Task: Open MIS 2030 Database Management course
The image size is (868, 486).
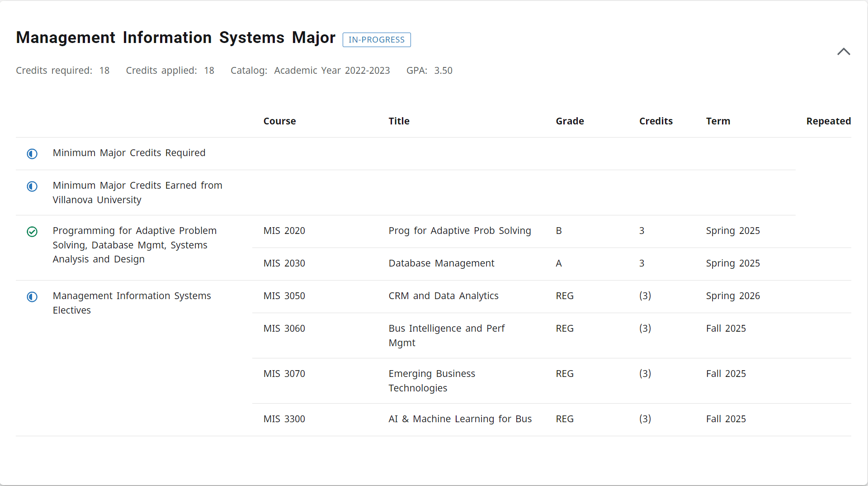Action: (284, 263)
